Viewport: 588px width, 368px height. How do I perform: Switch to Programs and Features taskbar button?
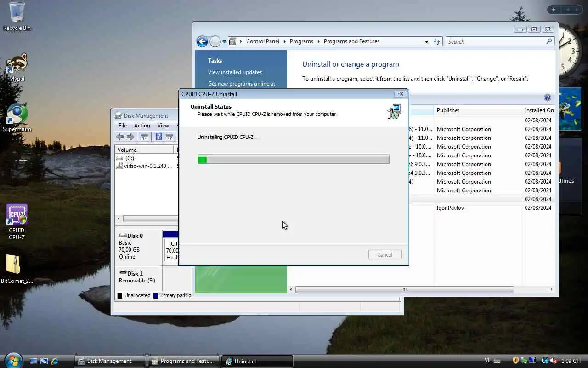point(184,361)
